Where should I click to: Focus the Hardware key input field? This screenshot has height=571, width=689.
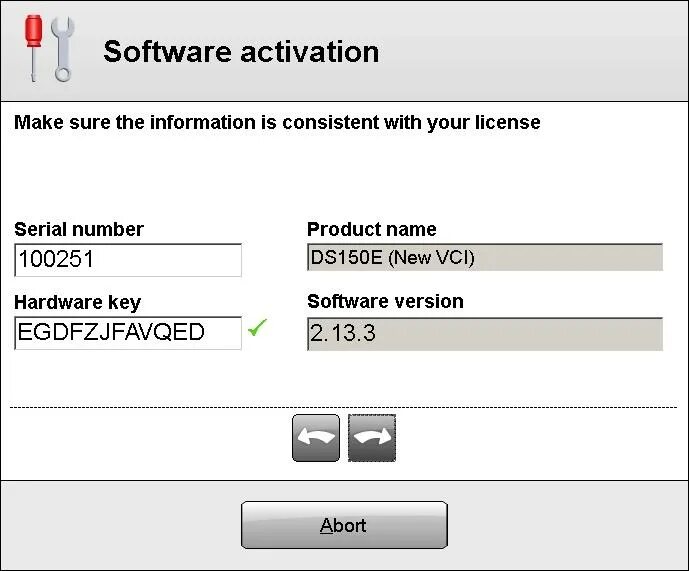(128, 333)
